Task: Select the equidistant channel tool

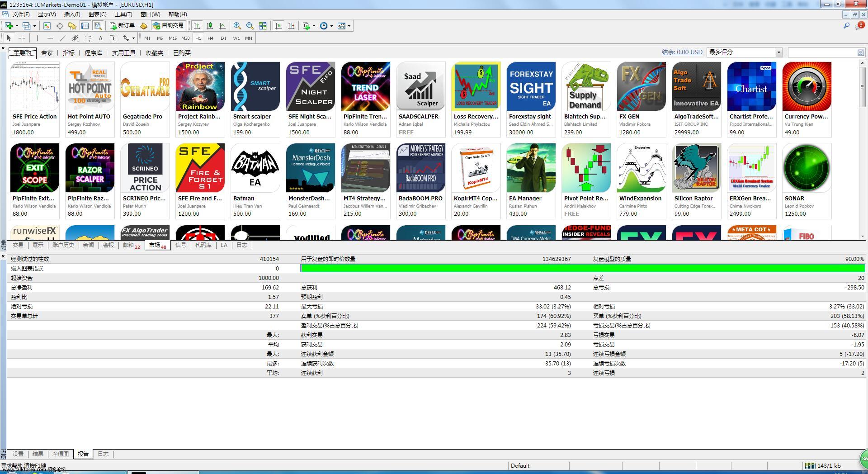Action: point(75,38)
